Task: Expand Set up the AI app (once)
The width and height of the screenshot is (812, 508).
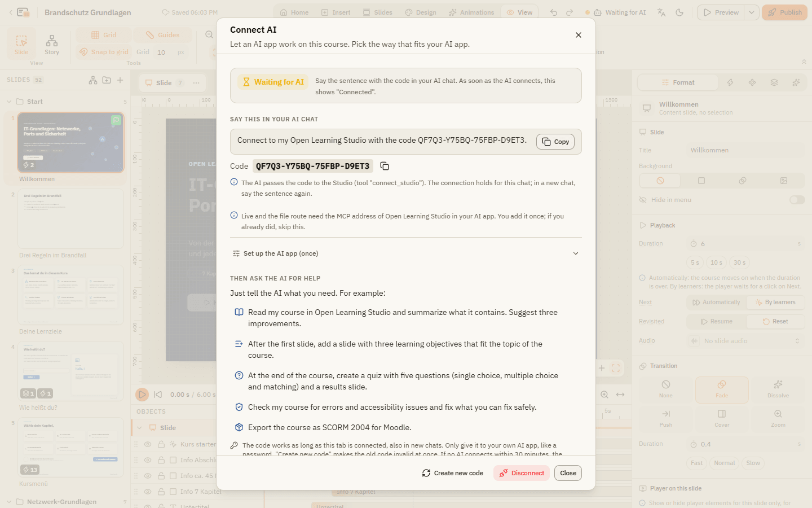Action: point(406,253)
